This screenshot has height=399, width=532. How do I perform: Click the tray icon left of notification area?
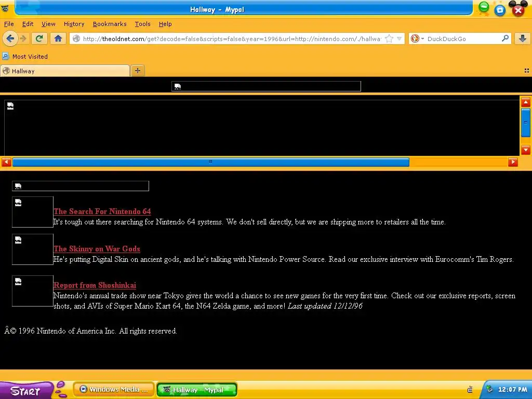[470, 390]
